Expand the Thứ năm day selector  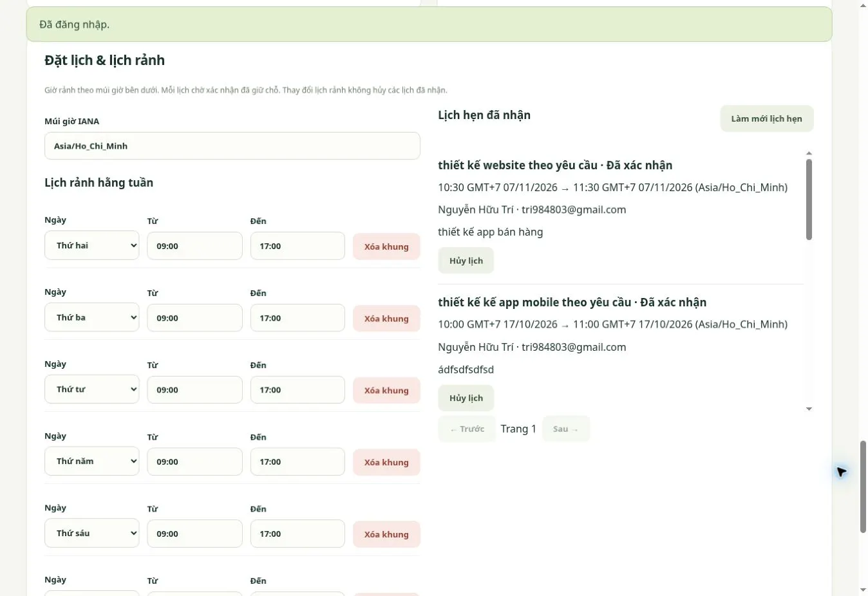[x=91, y=461]
